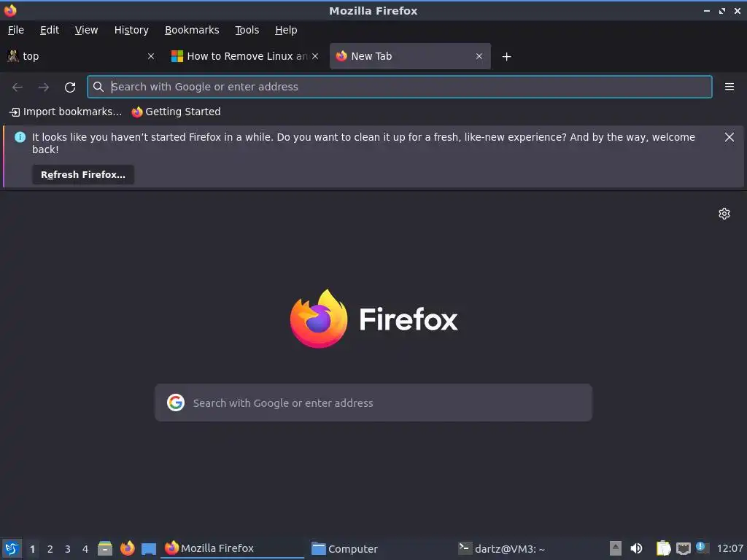Click Refresh Firefox button
747x560 pixels.
83,175
